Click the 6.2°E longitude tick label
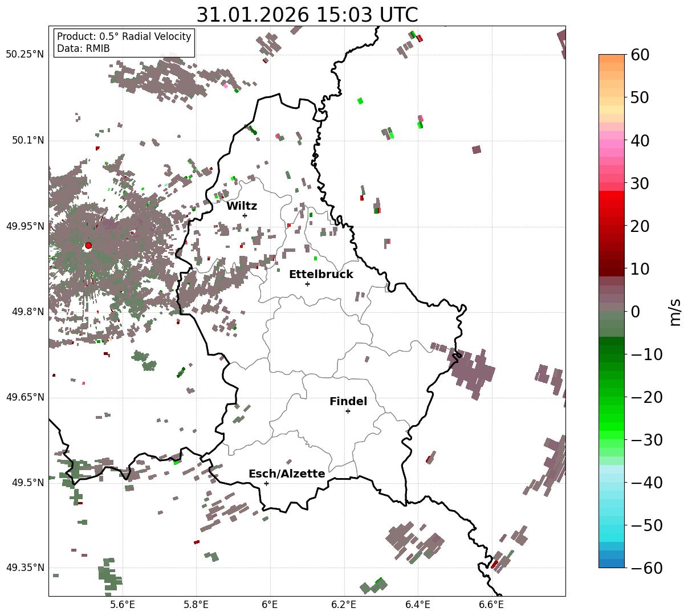Screen dimensions: 688x616 click(344, 603)
